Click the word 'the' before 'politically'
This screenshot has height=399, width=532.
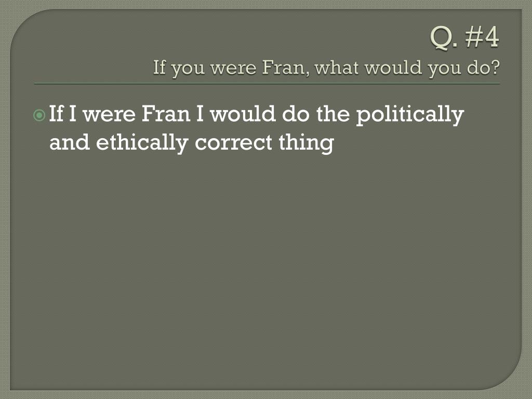click(x=333, y=114)
